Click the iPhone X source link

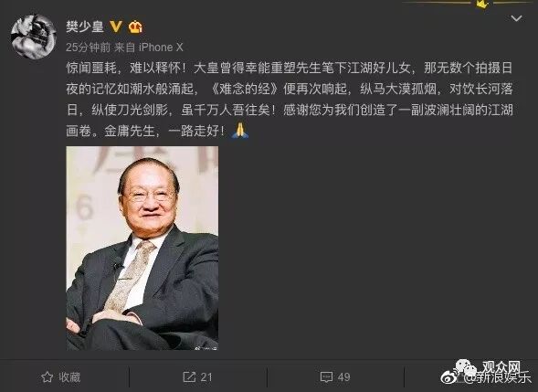click(161, 47)
